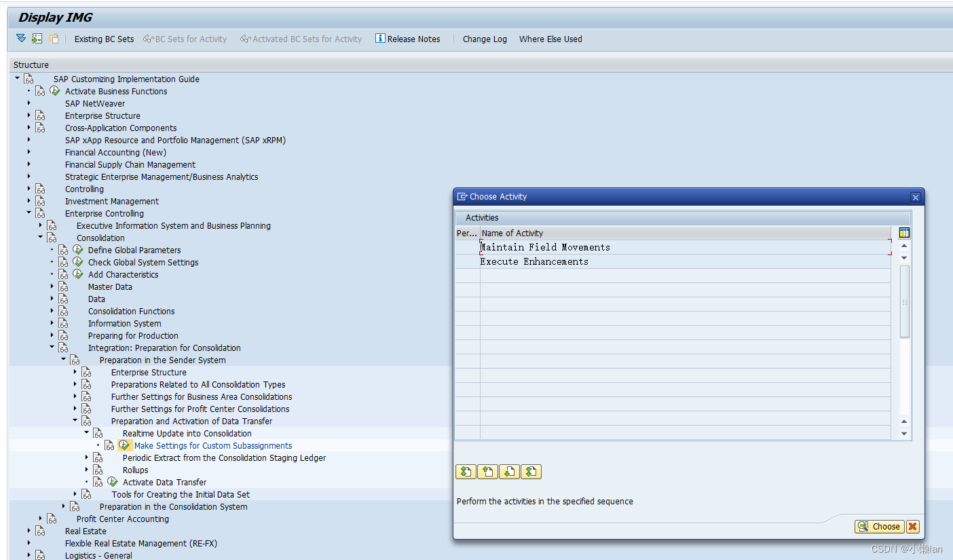Click Previous Page icon in Choose Activity dialog
Screen dimensions: 953x560
point(487,471)
